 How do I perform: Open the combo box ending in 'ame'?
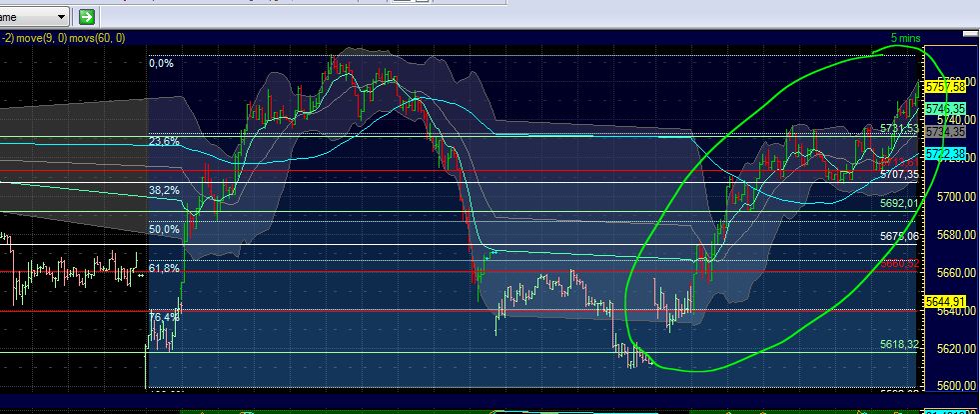click(x=34, y=17)
